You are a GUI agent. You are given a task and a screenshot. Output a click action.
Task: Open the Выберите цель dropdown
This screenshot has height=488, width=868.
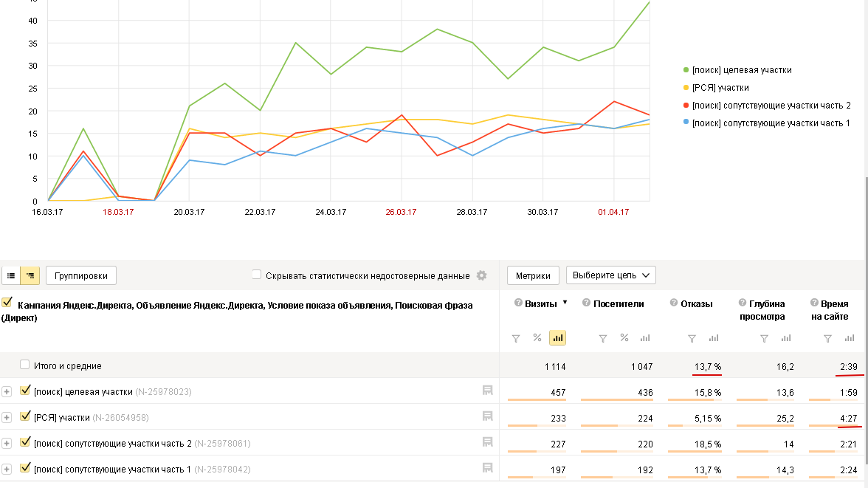click(610, 275)
